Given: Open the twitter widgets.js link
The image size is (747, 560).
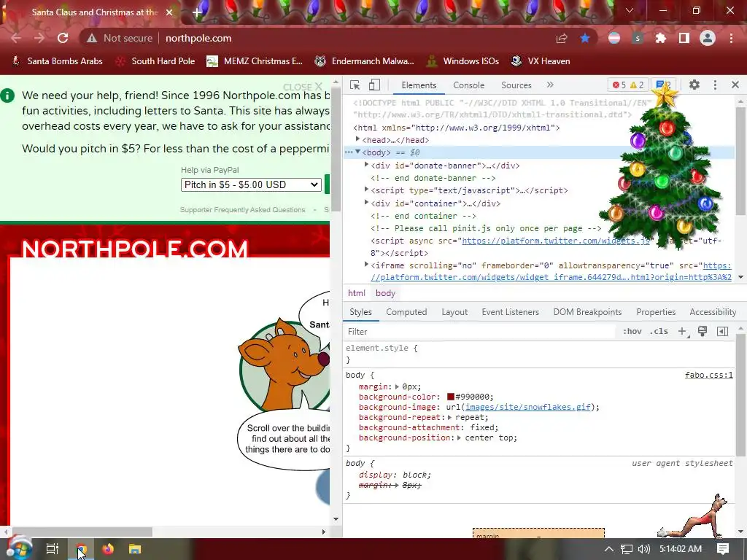Looking at the screenshot, I should [x=555, y=241].
